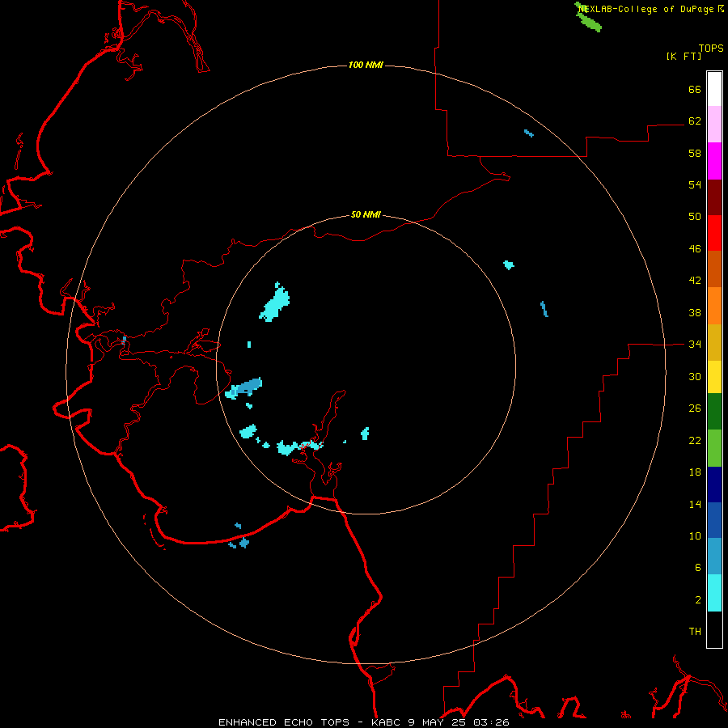728x728 pixels.
Task: Click the medium blue legend swatch
Action: coord(714,520)
